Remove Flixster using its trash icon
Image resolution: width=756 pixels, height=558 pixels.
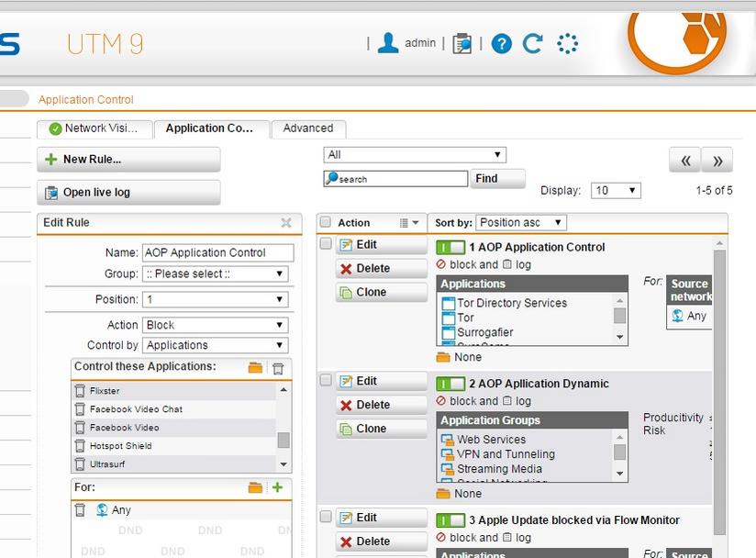pyautogui.click(x=80, y=391)
